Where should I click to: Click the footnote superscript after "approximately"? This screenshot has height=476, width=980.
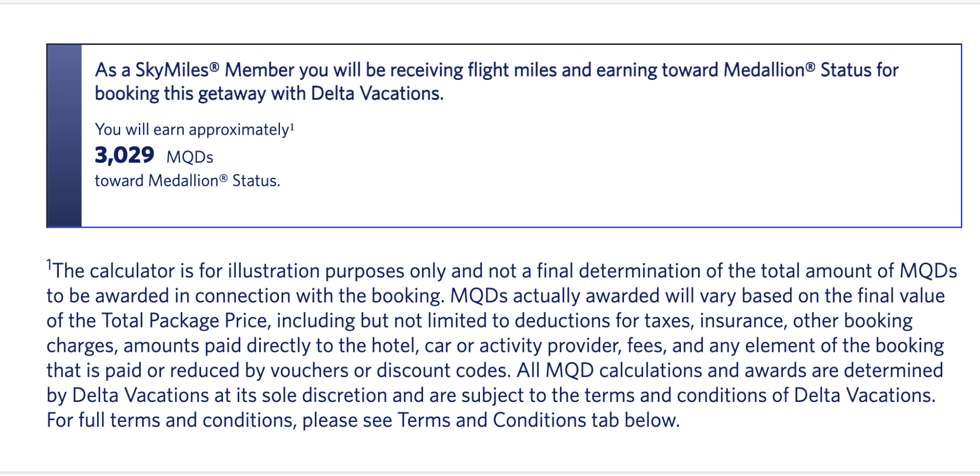(x=292, y=127)
